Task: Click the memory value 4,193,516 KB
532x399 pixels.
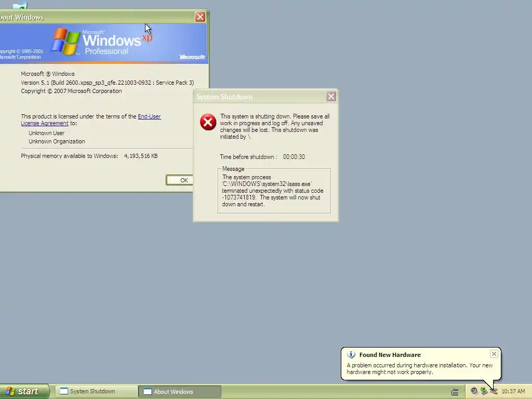Action: point(141,156)
